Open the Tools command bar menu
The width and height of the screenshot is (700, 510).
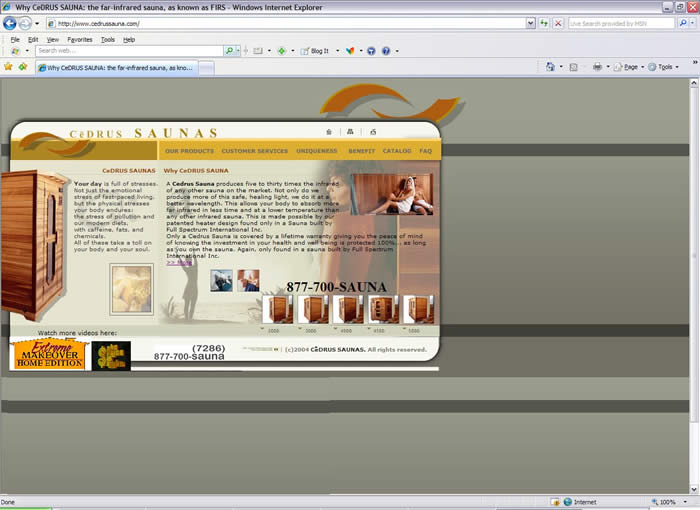(663, 67)
